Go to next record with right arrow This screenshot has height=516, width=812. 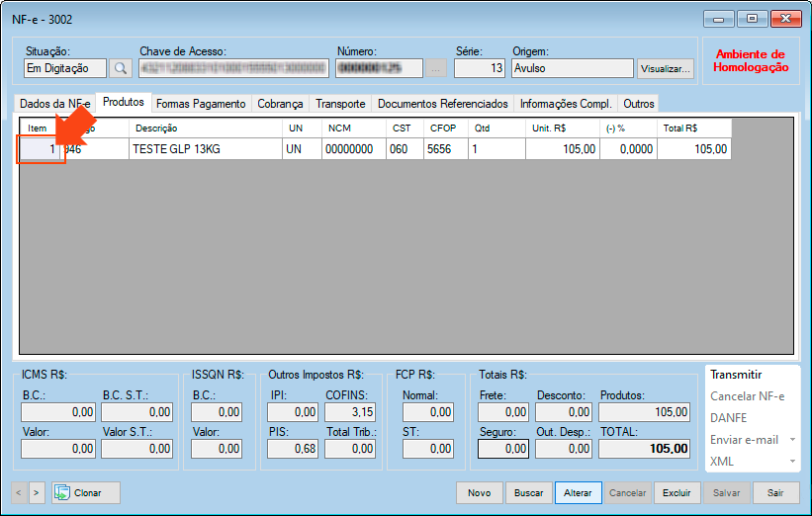37,492
